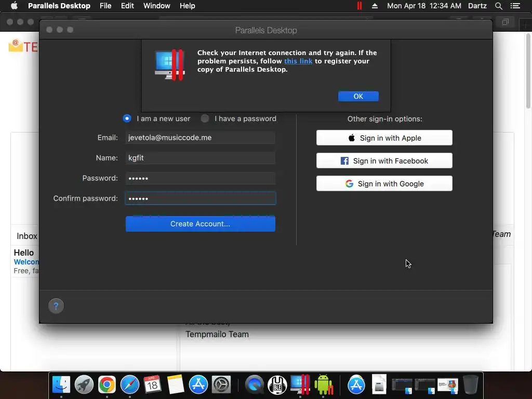Click the Name field containing kgfit

tap(201, 158)
